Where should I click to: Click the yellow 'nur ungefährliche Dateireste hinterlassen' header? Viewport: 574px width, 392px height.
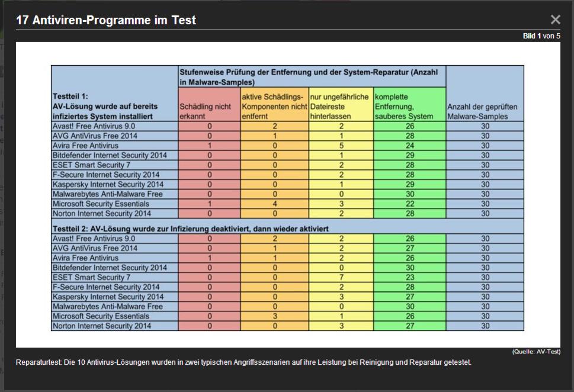click(x=341, y=104)
